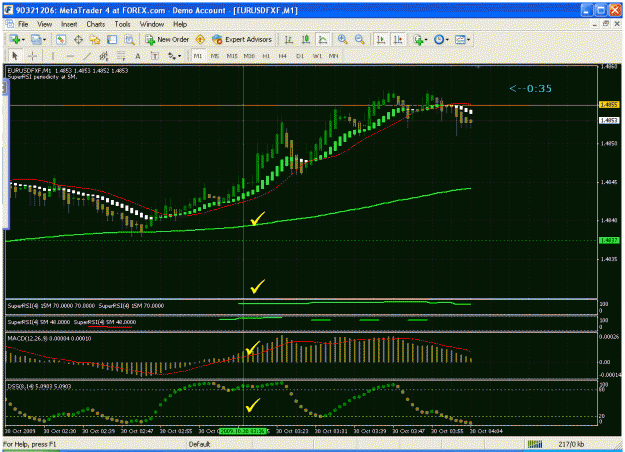Open the New Chart toolbar icon
The height and width of the screenshot is (452, 625).
tap(15, 39)
